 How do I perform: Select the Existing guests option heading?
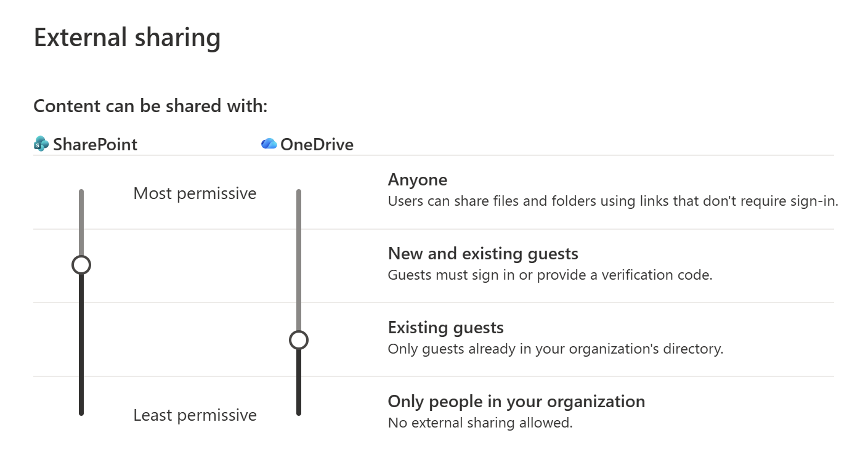point(445,327)
